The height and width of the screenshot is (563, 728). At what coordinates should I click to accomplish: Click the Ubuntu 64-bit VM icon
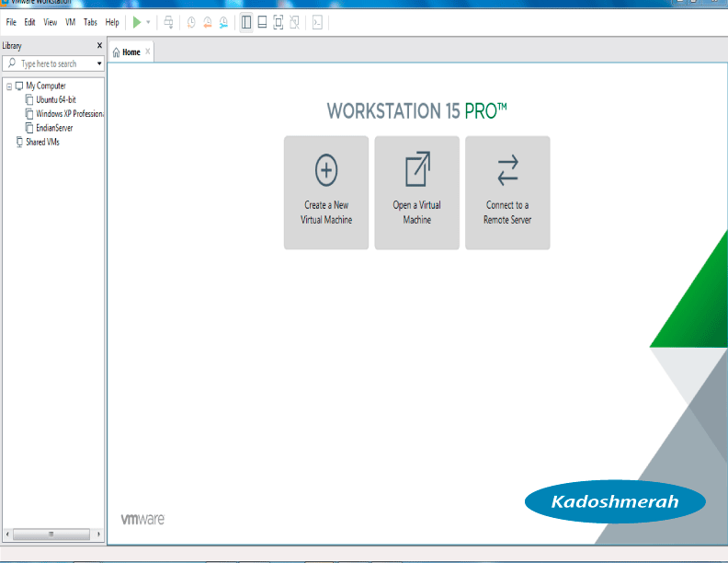pos(29,100)
